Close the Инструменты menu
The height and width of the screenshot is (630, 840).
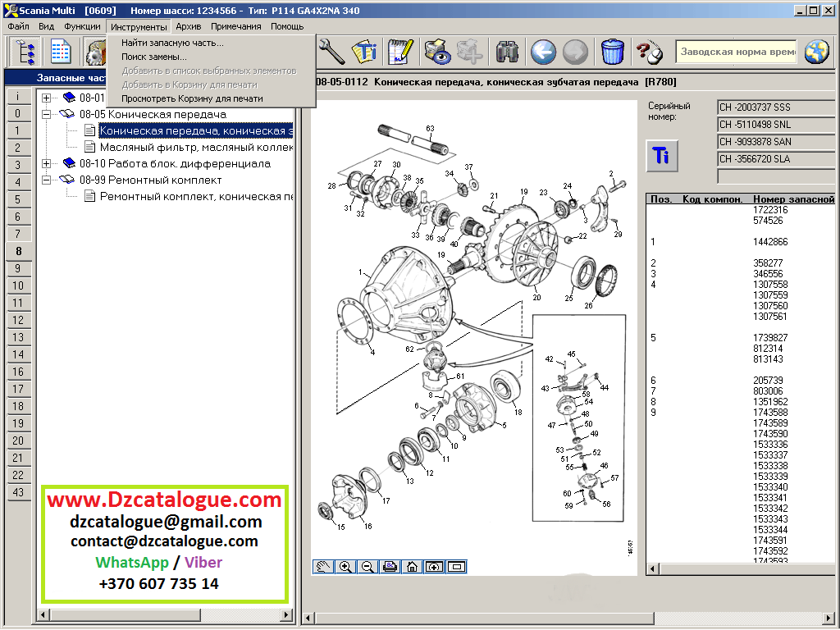tap(139, 26)
